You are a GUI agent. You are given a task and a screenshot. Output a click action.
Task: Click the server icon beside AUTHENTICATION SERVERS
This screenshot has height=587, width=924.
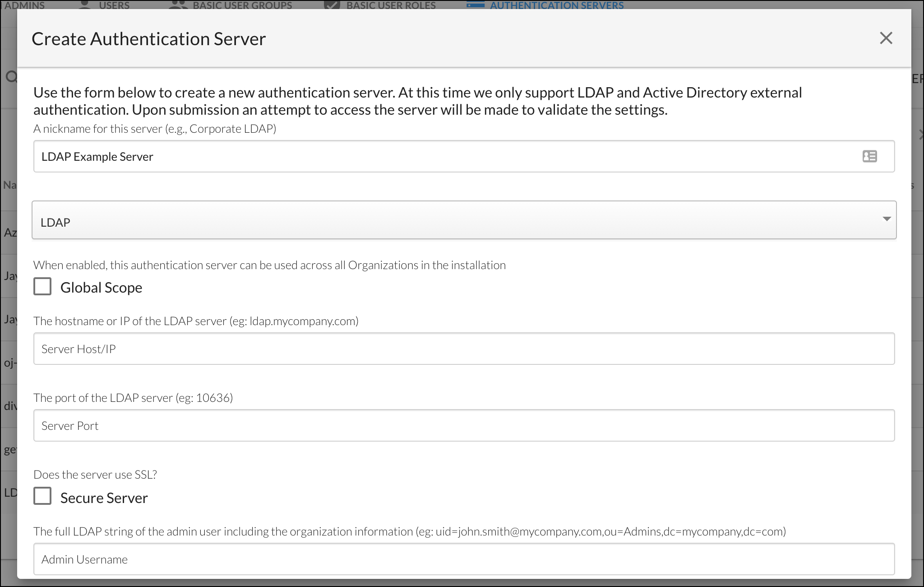coord(476,4)
